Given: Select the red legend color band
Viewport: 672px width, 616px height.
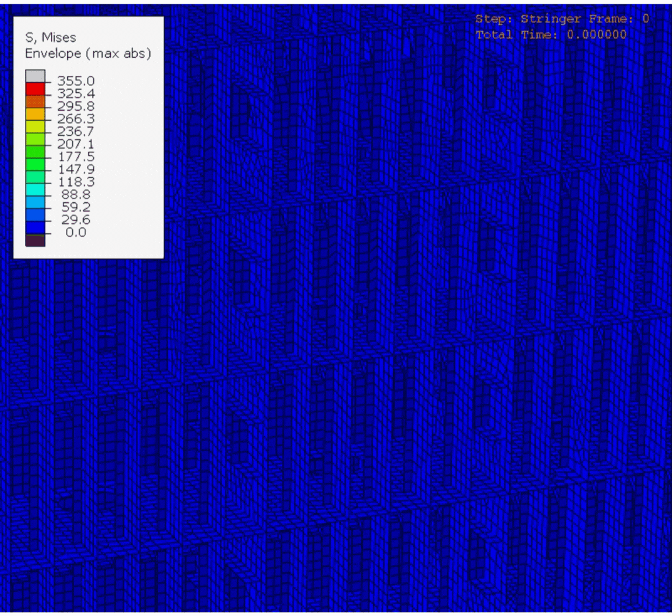Looking at the screenshot, I should click(x=35, y=88).
